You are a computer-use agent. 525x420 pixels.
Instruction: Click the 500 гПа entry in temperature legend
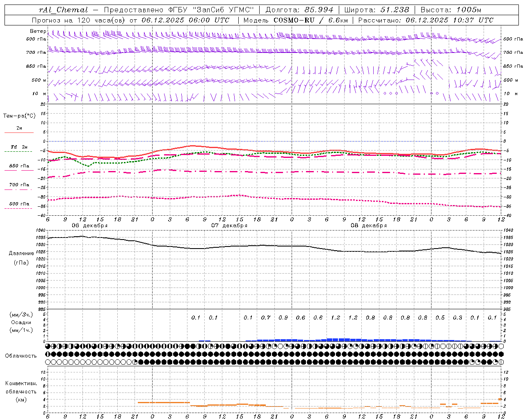[x=19, y=204]
